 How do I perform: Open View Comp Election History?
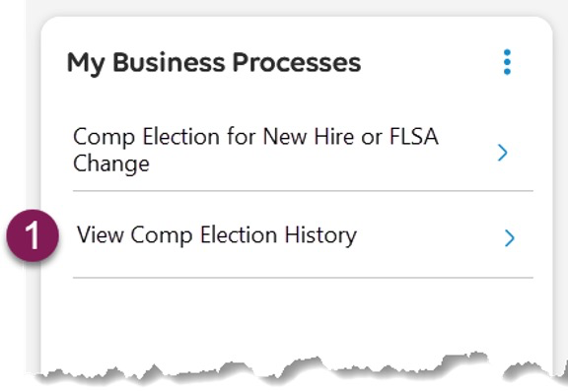tap(217, 235)
